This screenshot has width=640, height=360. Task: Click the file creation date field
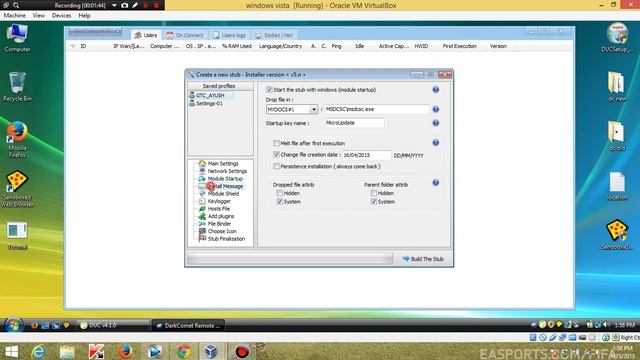(366, 155)
